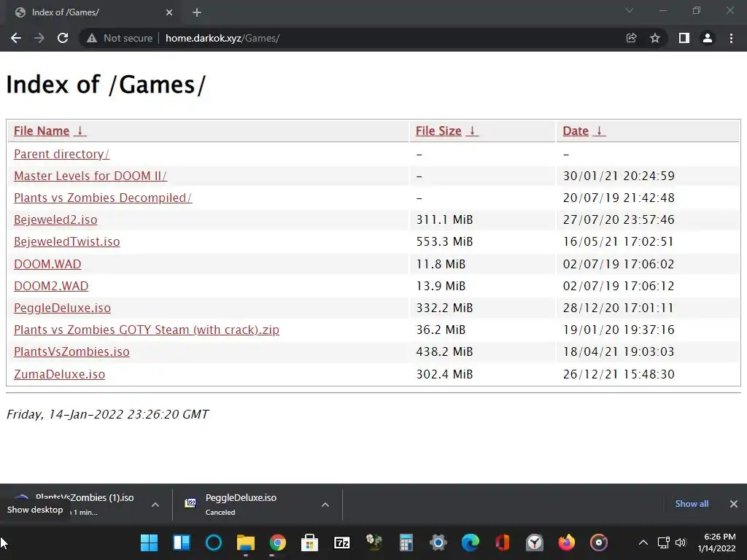Share this page via share icon

[631, 38]
